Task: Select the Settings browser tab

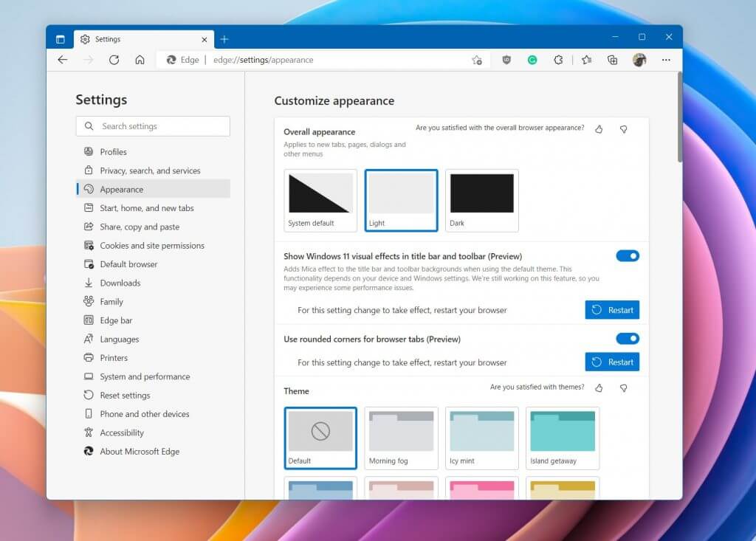Action: [x=143, y=40]
